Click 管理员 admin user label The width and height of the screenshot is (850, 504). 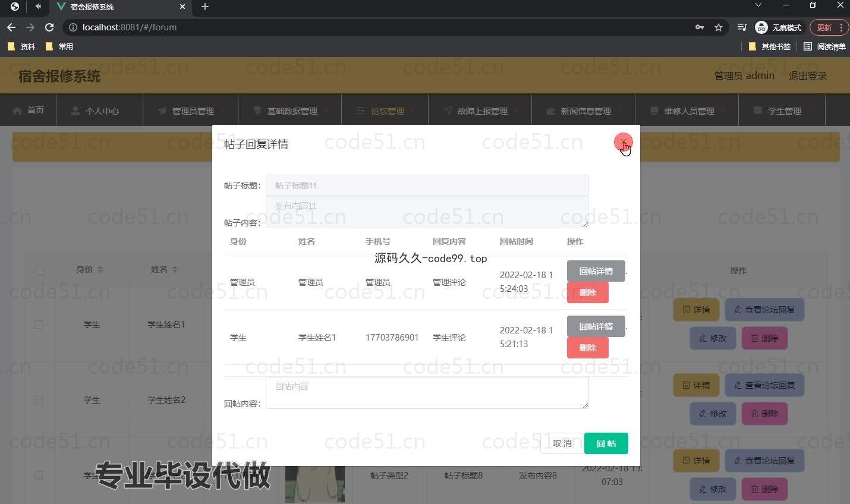point(744,75)
